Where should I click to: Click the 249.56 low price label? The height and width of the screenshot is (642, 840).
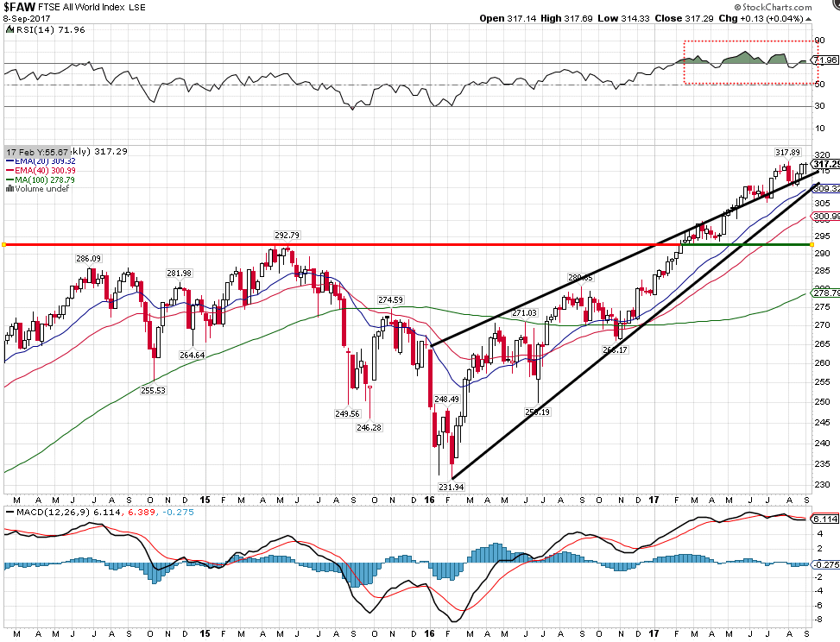(347, 414)
